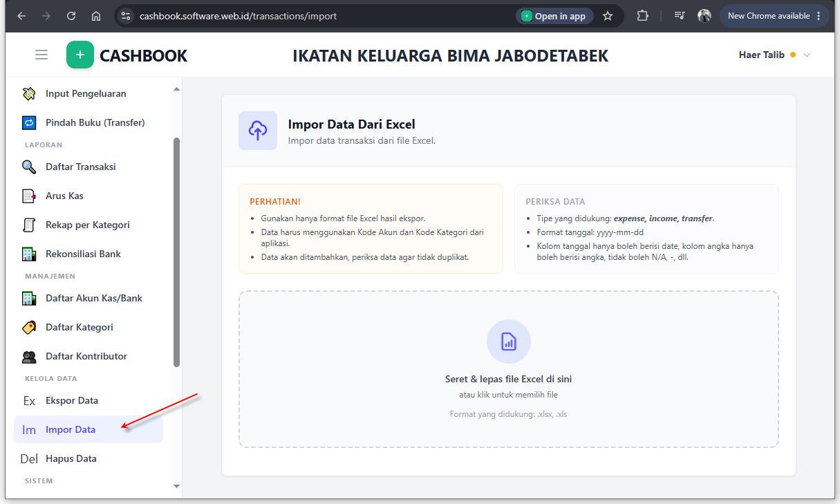Click sidebar scroll down arrow
This screenshot has width=840, height=504.
(x=176, y=486)
